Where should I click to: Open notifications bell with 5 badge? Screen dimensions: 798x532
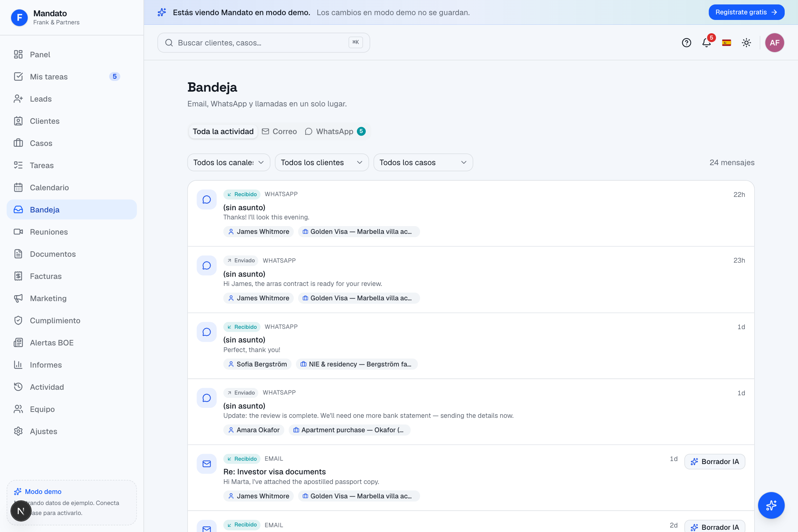click(x=707, y=42)
